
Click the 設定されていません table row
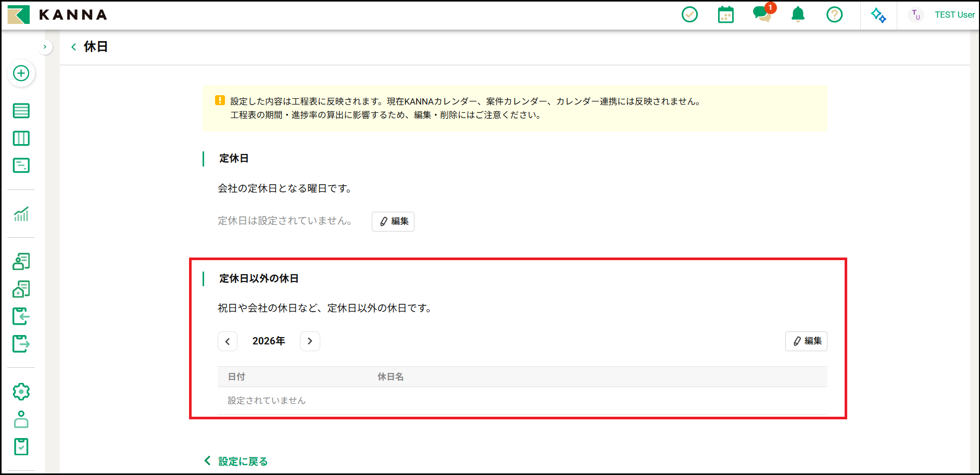522,401
